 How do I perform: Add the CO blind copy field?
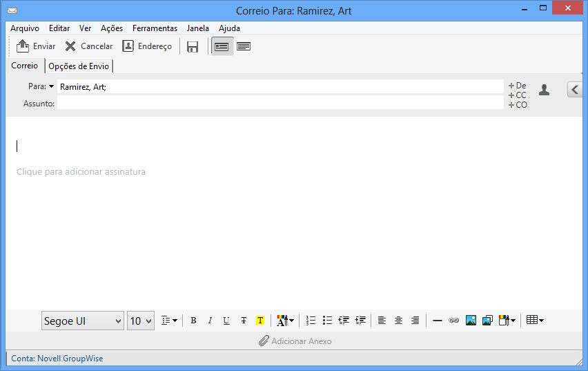coord(518,105)
